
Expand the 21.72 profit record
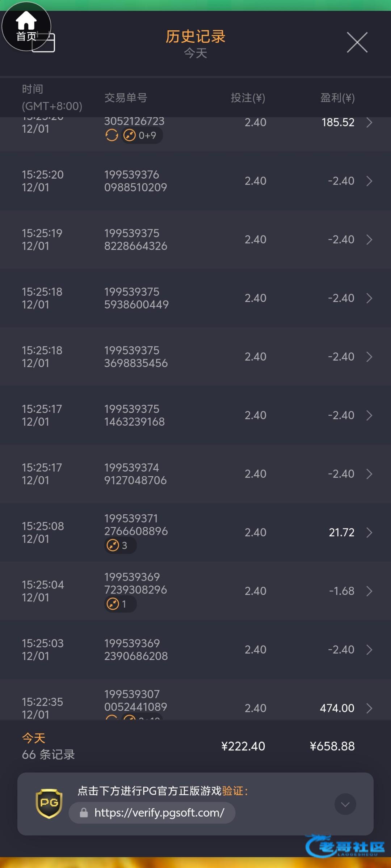[x=369, y=532]
